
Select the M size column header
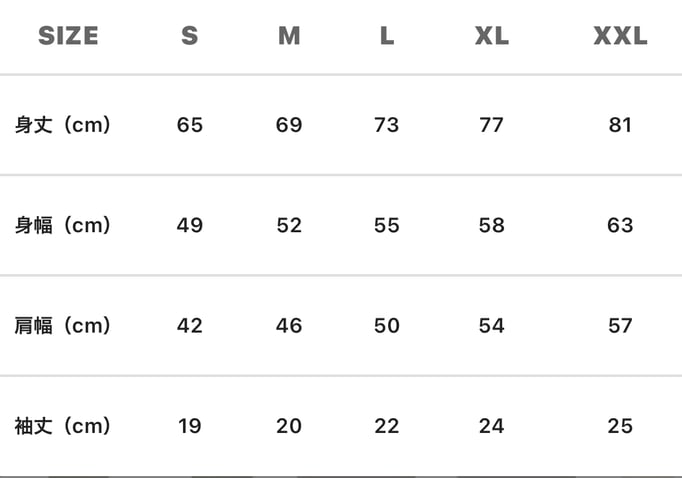coord(289,37)
